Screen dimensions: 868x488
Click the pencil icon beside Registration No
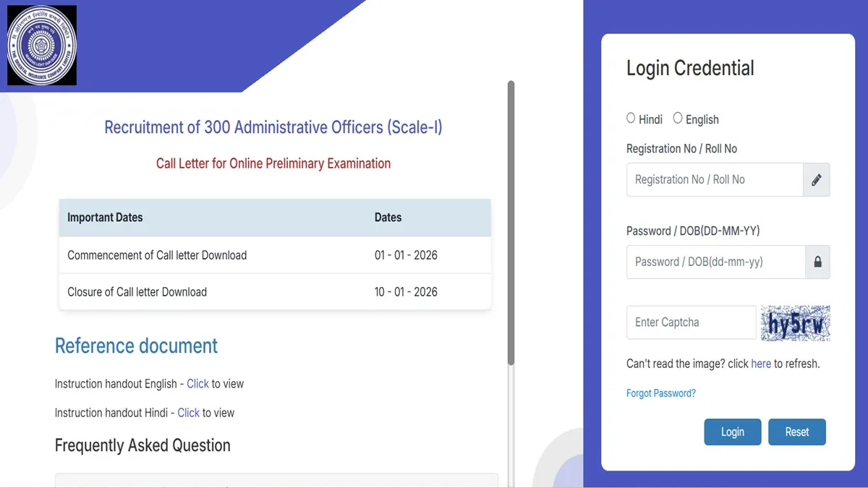(816, 180)
